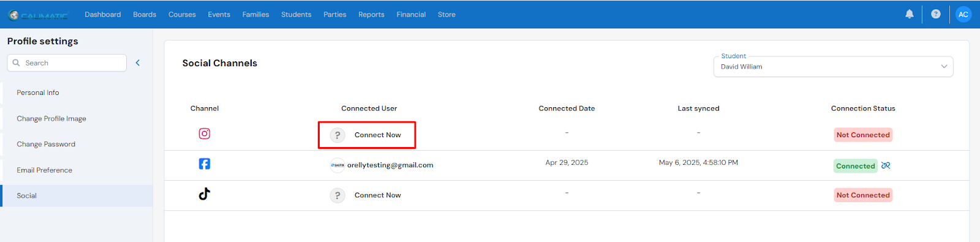Click the Instagram row question mark avatar
This screenshot has width=980, height=242.
point(337,135)
